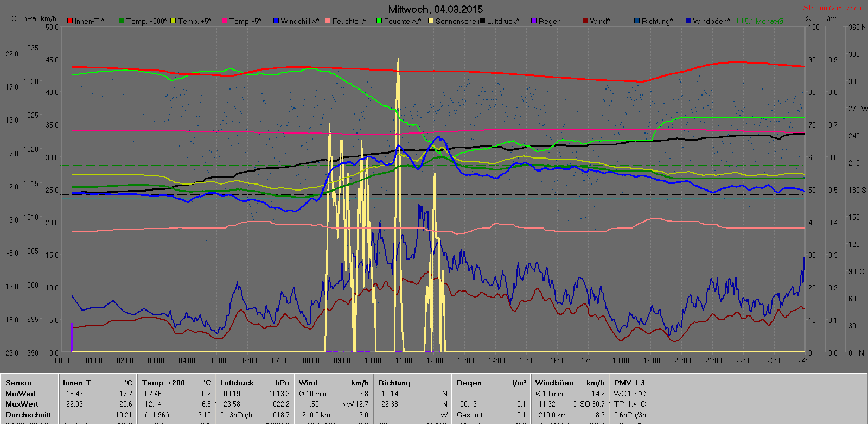Viewport: 868px width, 424px height.
Task: Toggle the 5.1 Monat-Ø checkbox
Action: click(740, 21)
